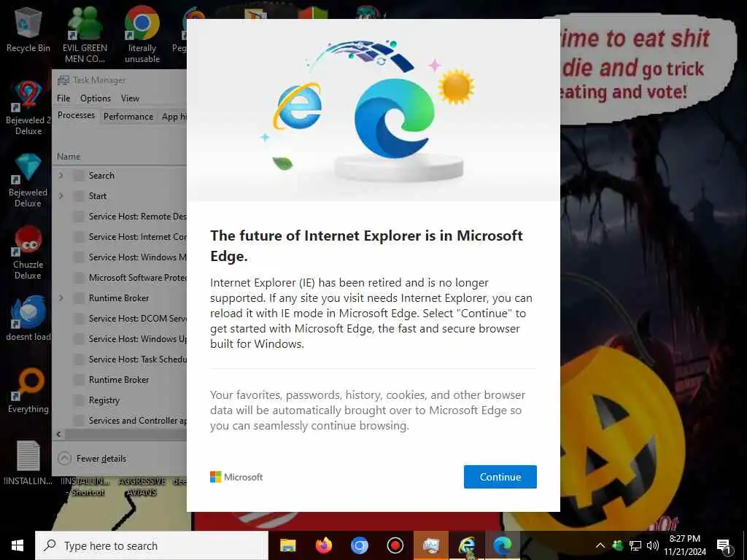
Task: Open the 8:27 PM clock and date
Action: pyautogui.click(x=685, y=545)
